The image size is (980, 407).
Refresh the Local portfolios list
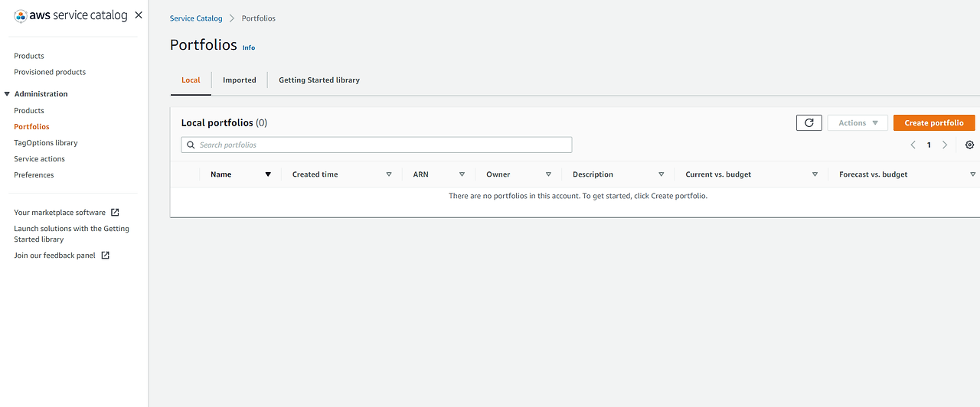pos(809,122)
